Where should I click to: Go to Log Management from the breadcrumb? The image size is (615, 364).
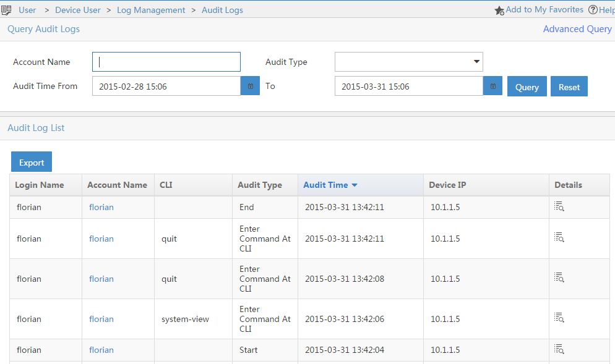pyautogui.click(x=151, y=9)
